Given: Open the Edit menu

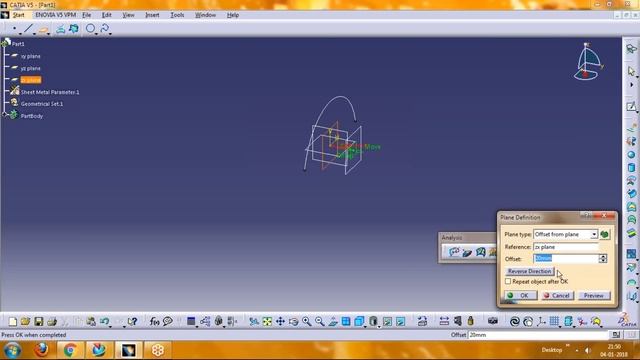Looking at the screenshot, I should pyautogui.click(x=107, y=15).
